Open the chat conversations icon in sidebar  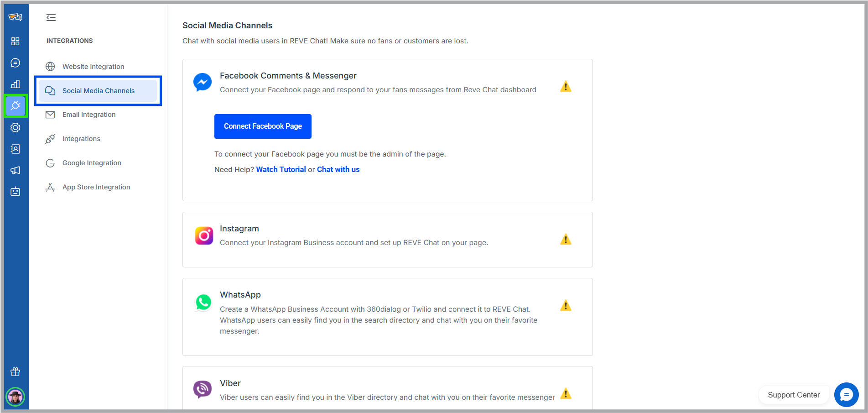pyautogui.click(x=16, y=63)
